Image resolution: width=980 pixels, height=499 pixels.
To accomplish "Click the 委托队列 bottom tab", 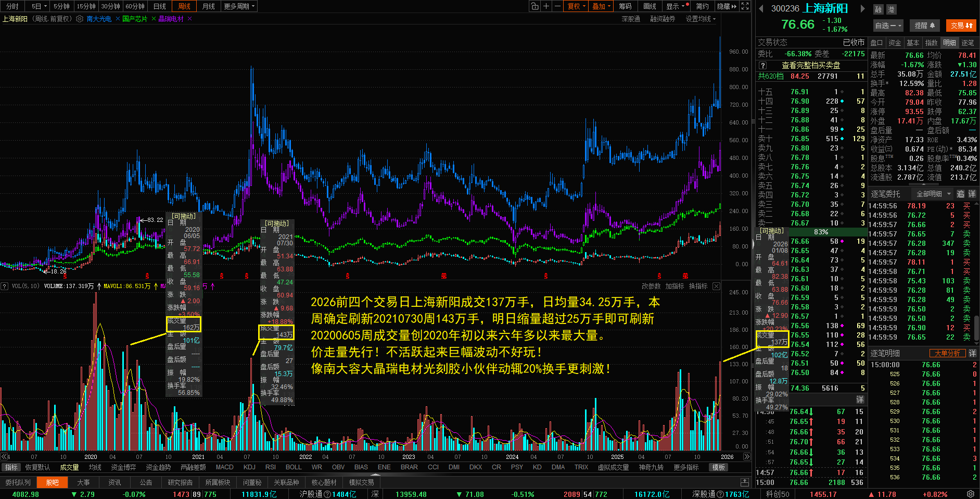I will tap(18, 482).
